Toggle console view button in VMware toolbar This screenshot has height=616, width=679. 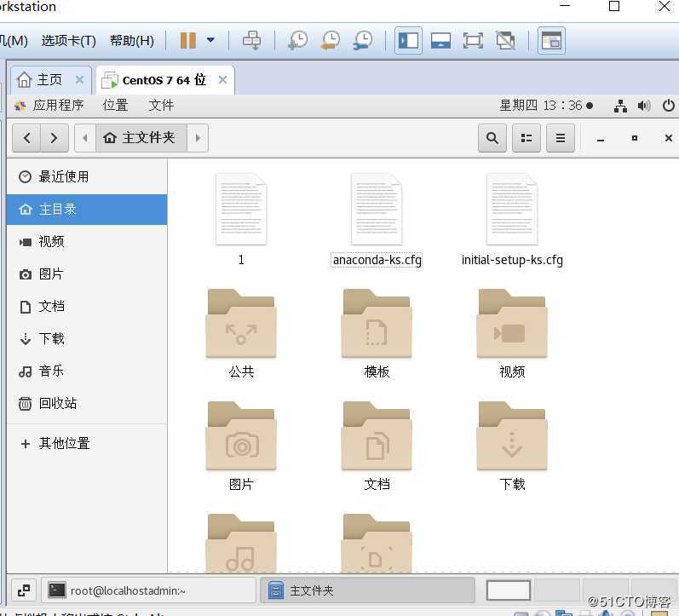pos(551,40)
